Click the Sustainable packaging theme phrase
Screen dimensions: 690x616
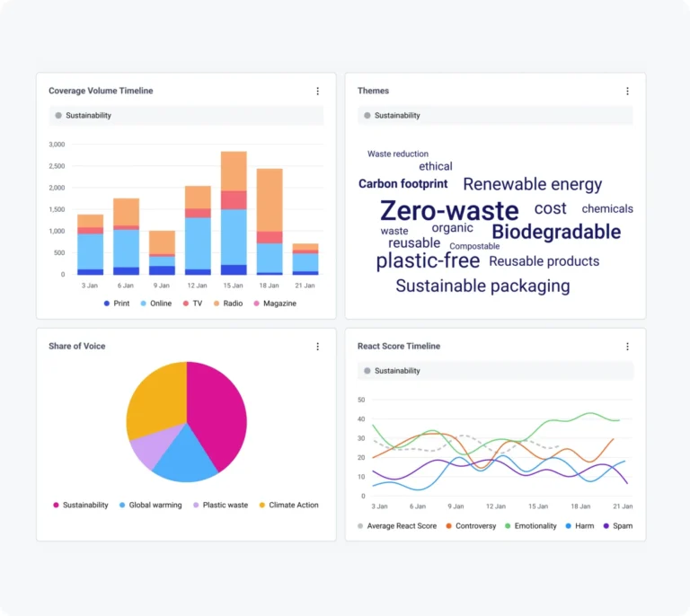(482, 286)
